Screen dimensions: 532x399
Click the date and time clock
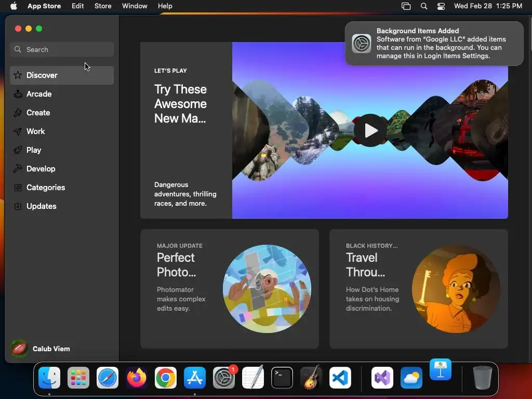coord(488,6)
